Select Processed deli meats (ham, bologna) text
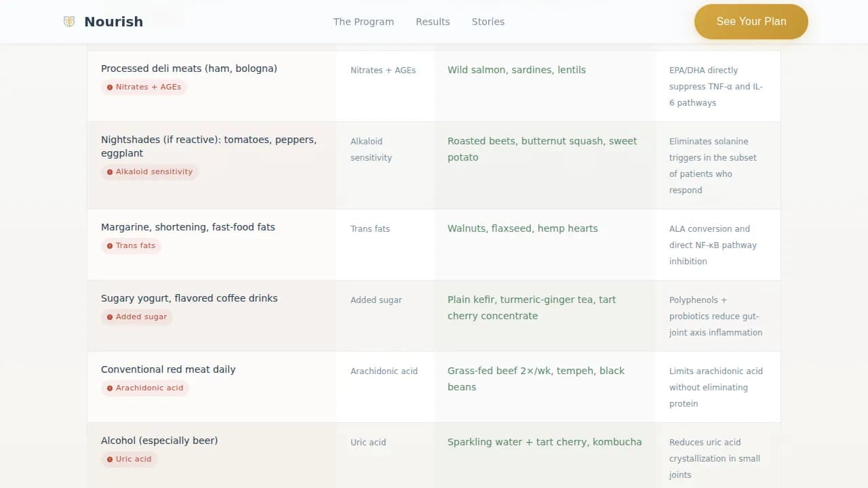 pos(189,68)
